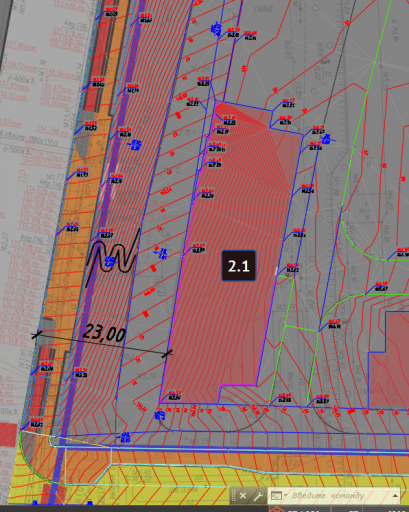Open recent commands list icon
The image size is (409, 512).
pos(278,496)
